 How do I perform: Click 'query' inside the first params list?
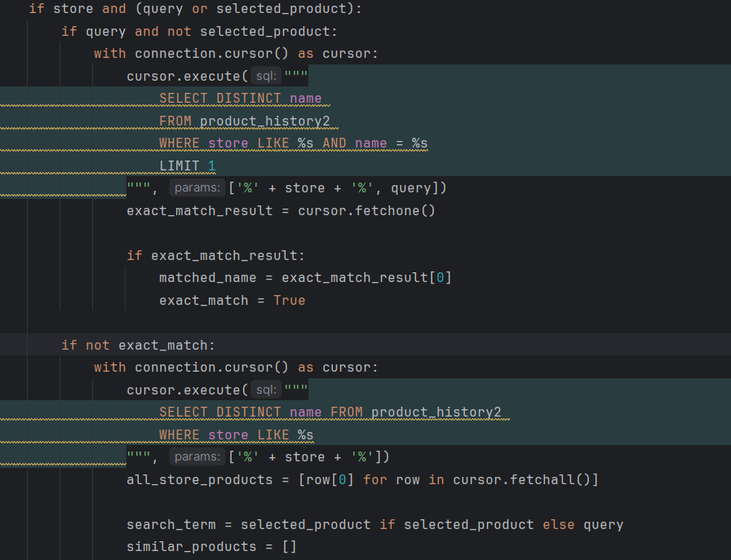[x=411, y=188]
